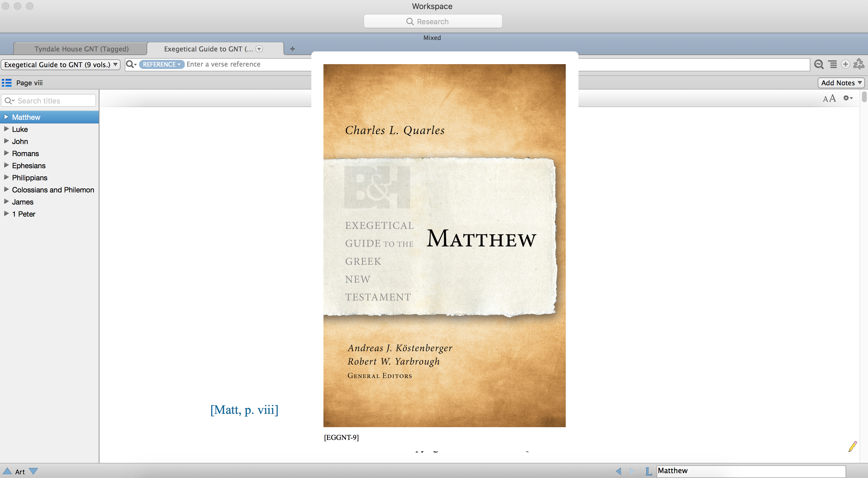Click the blue L lock icon

point(648,471)
